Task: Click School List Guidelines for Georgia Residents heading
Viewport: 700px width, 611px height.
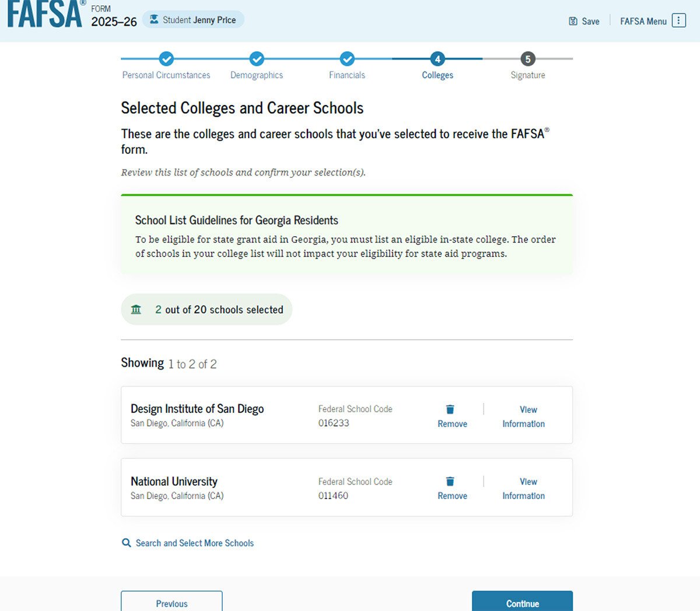Action: point(237,220)
